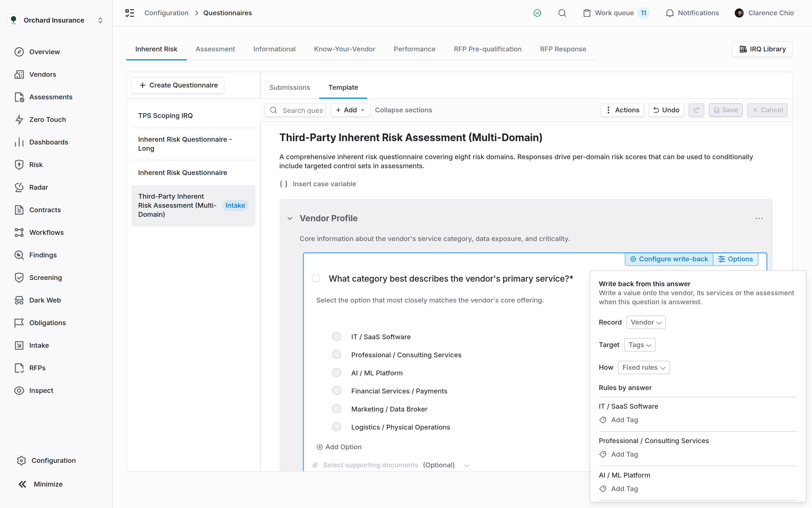This screenshot has width=812, height=508.
Task: Open the How dropdown set to Fixed rules
Action: pyautogui.click(x=644, y=367)
